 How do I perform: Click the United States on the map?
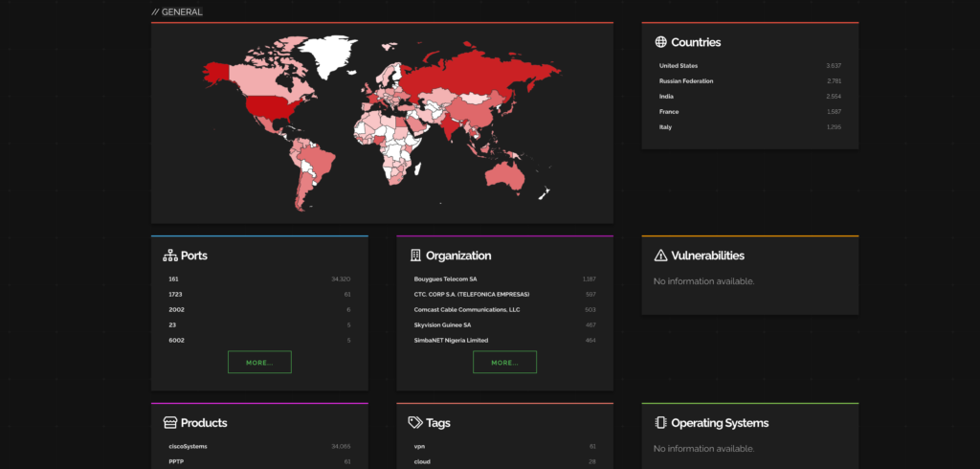pyautogui.click(x=270, y=107)
